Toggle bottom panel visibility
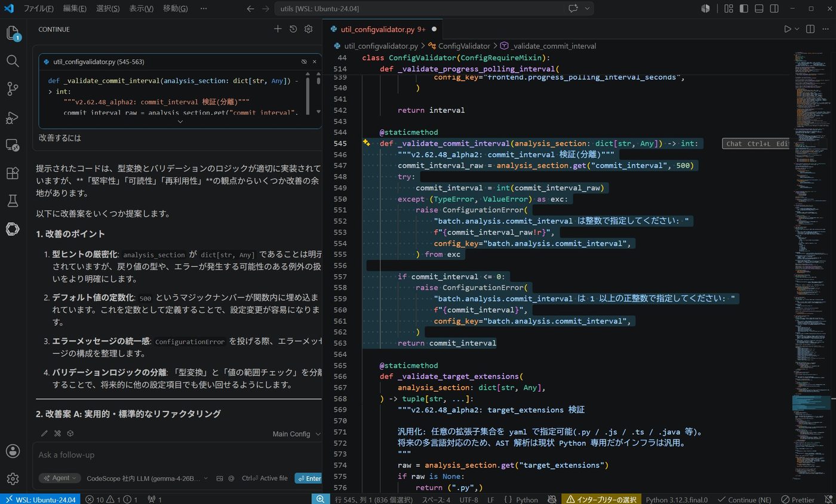This screenshot has width=836, height=504. pos(759,8)
